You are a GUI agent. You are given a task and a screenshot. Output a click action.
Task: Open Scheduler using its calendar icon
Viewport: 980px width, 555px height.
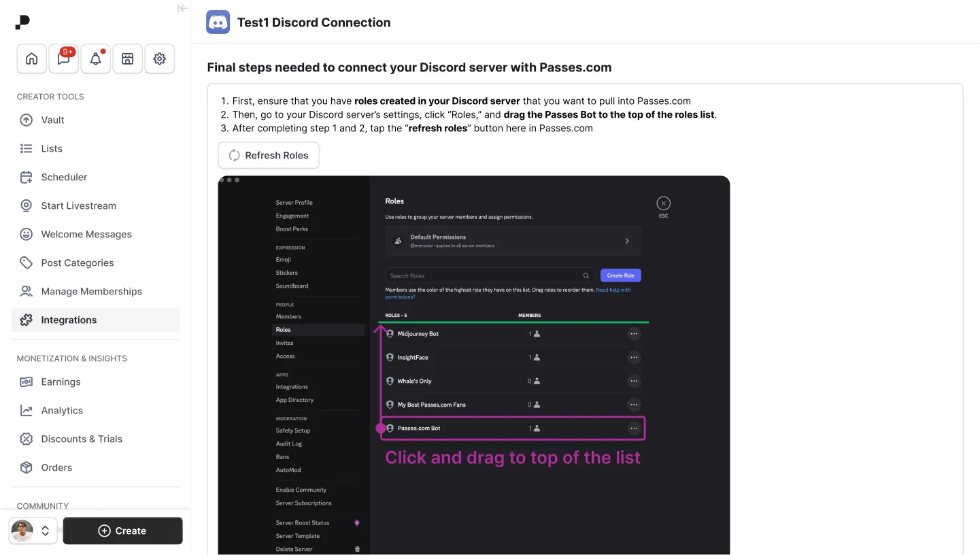coord(26,177)
